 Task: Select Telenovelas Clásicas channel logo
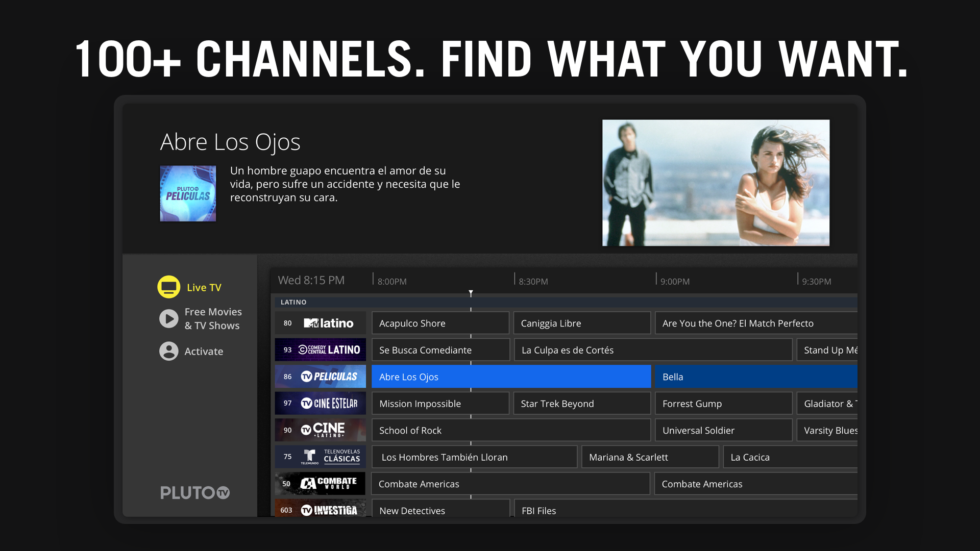331,457
